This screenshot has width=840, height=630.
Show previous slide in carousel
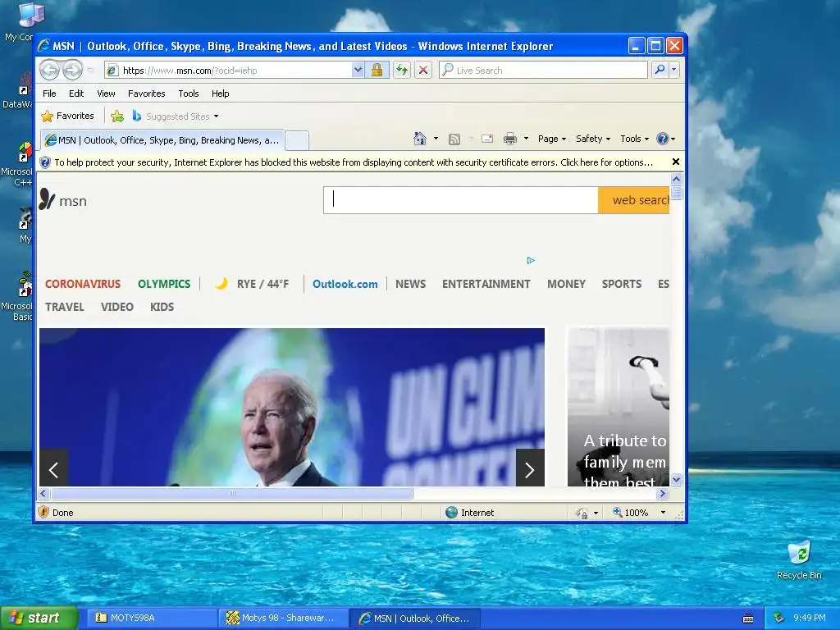pyautogui.click(x=53, y=469)
